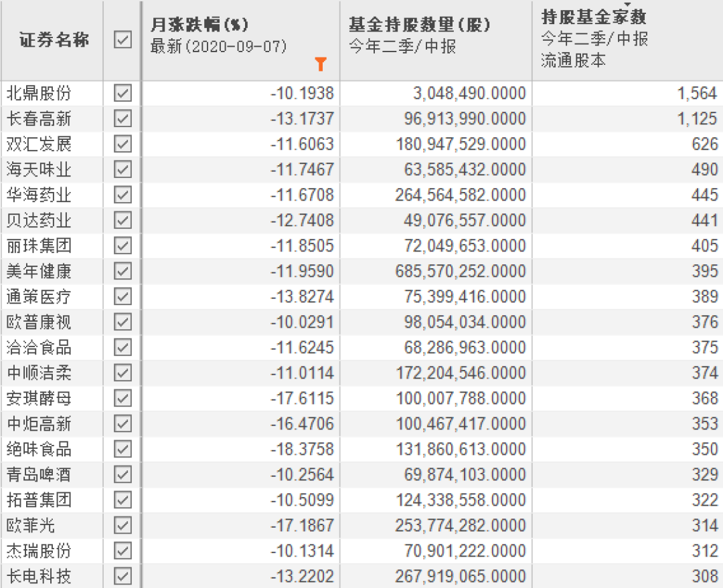The image size is (723, 588).
Task: Select the stock name 杰瑞股份
Action: [39, 551]
